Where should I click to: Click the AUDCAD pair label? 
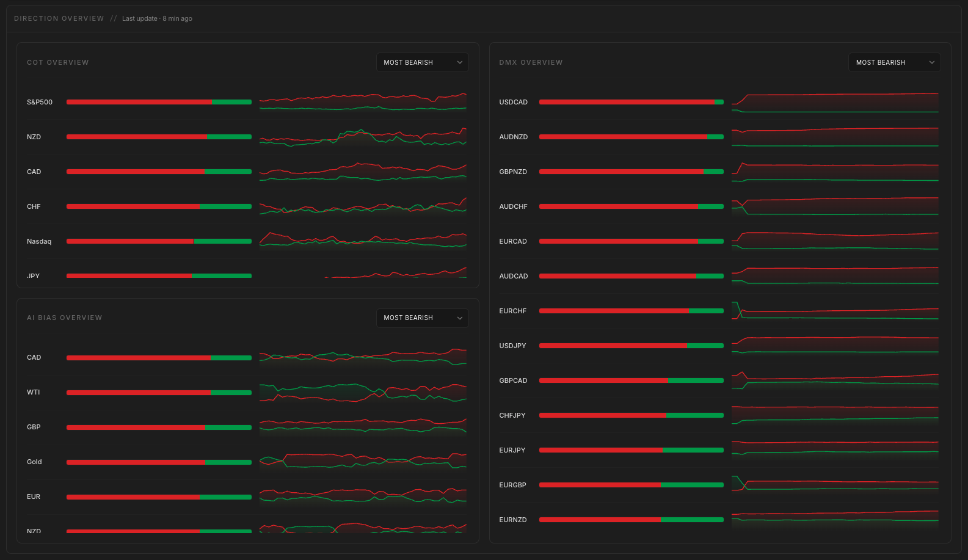(x=514, y=276)
